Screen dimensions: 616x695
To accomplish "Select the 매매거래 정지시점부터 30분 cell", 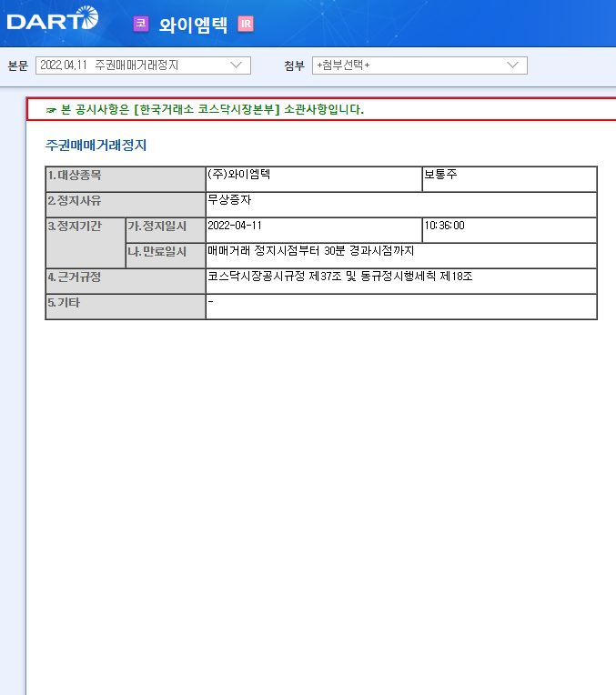I will (401, 256).
